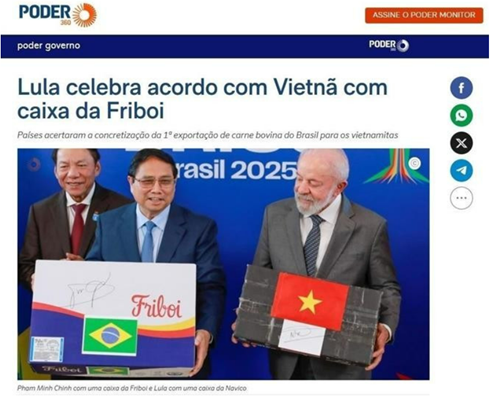The height and width of the screenshot is (400, 500).
Task: Open the poder governo section
Action: click(x=49, y=46)
